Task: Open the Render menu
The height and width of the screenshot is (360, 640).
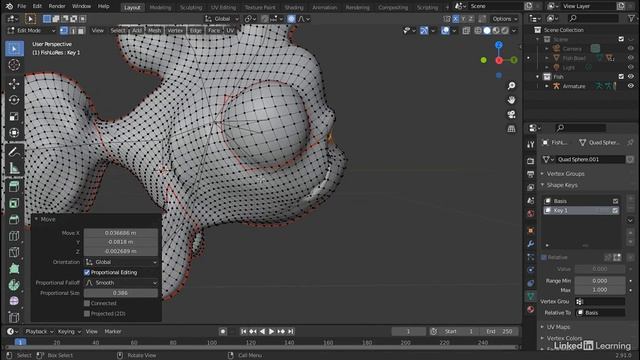Action: click(x=57, y=6)
